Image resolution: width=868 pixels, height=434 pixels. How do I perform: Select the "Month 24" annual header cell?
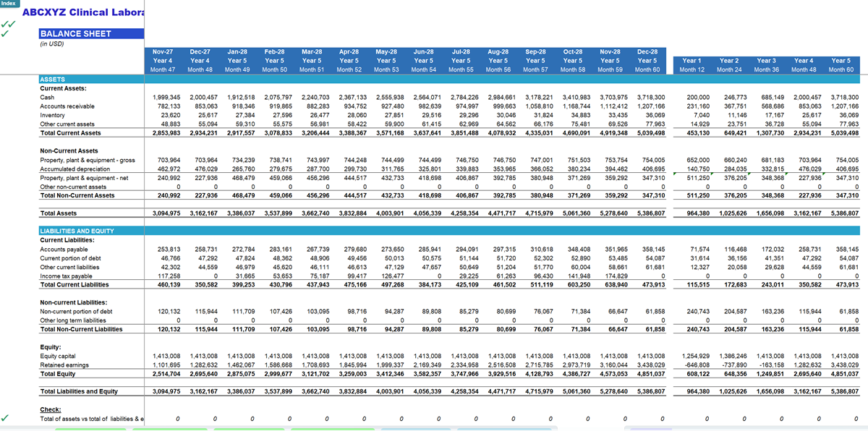(729, 69)
